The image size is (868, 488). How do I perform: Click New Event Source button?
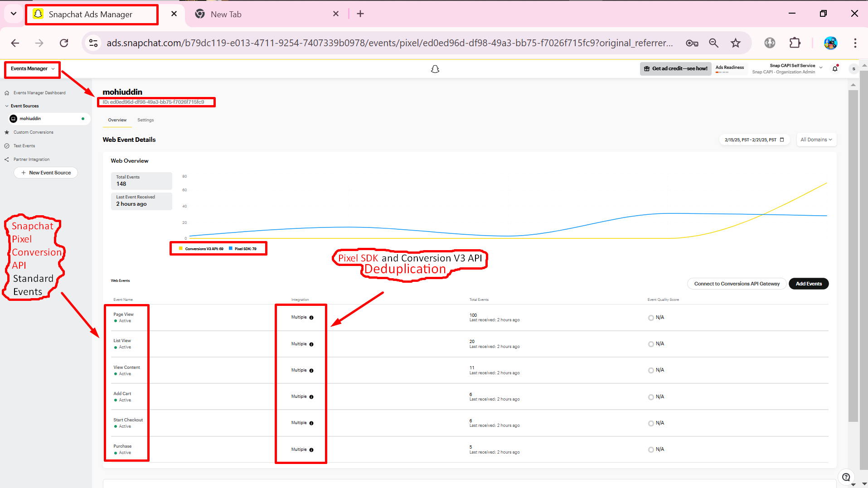[46, 173]
